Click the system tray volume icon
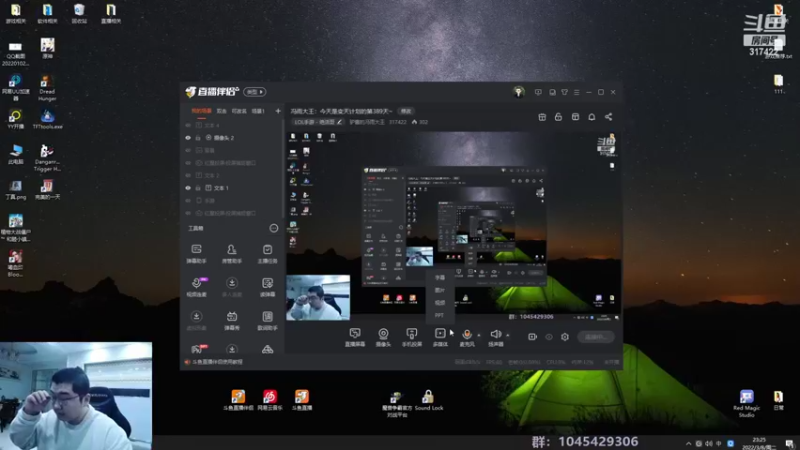The width and height of the screenshot is (800, 450). [709, 443]
